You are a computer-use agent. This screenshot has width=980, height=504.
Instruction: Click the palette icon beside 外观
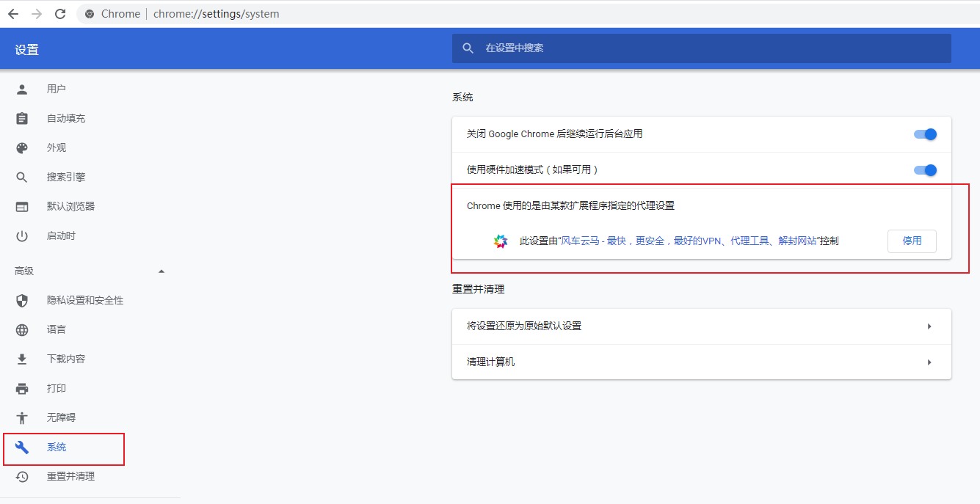point(22,147)
